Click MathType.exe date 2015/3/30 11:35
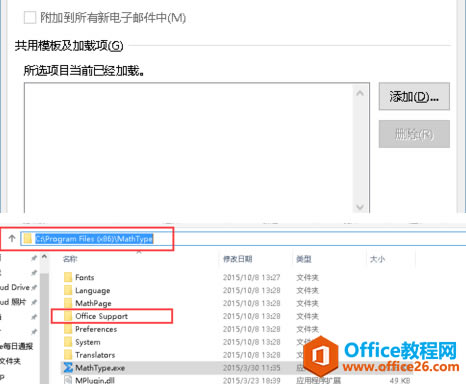This screenshot has height=384, width=466. point(252,368)
